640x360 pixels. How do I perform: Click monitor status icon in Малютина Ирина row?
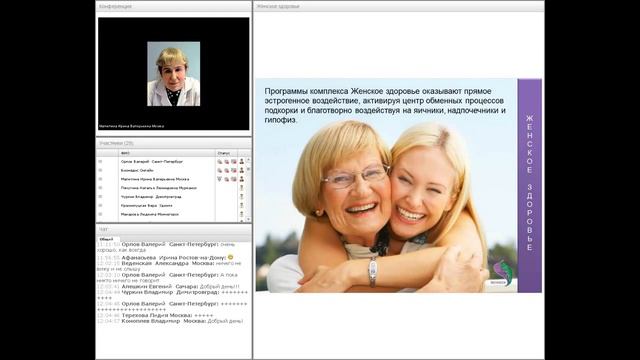pyautogui.click(x=233, y=179)
